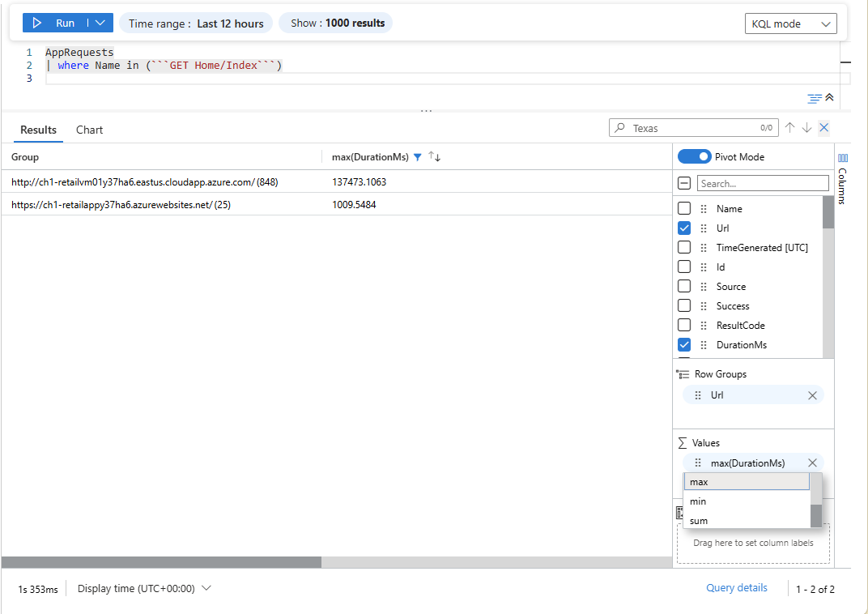Select max aggregation option
The image size is (868, 614).
747,482
